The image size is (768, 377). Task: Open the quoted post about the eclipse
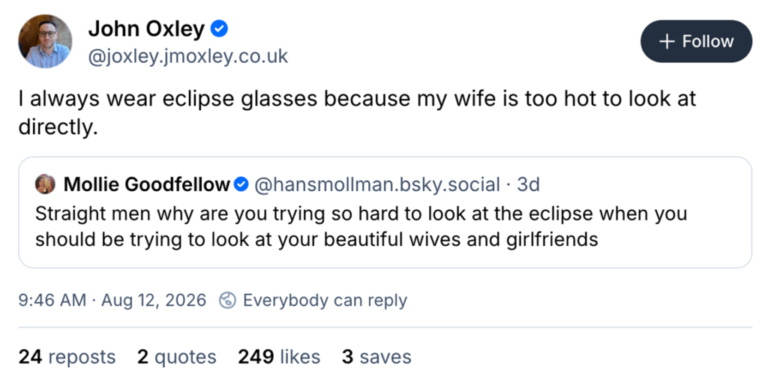coord(385,212)
